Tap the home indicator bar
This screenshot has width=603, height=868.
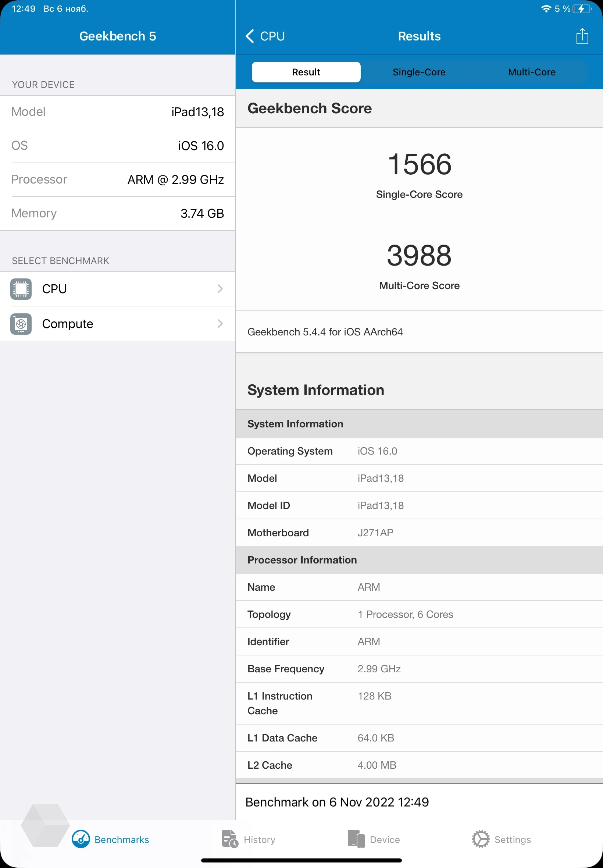click(x=301, y=860)
